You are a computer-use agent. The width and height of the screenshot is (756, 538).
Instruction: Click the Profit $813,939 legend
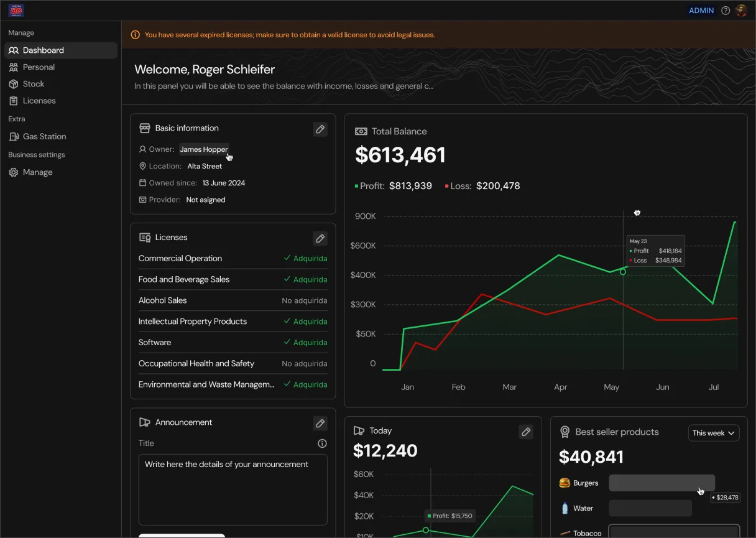point(394,186)
